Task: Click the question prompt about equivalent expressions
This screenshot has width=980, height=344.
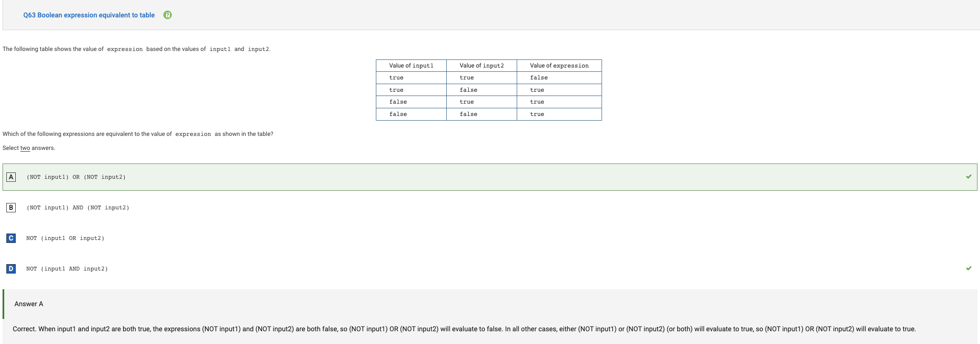Action: point(138,134)
